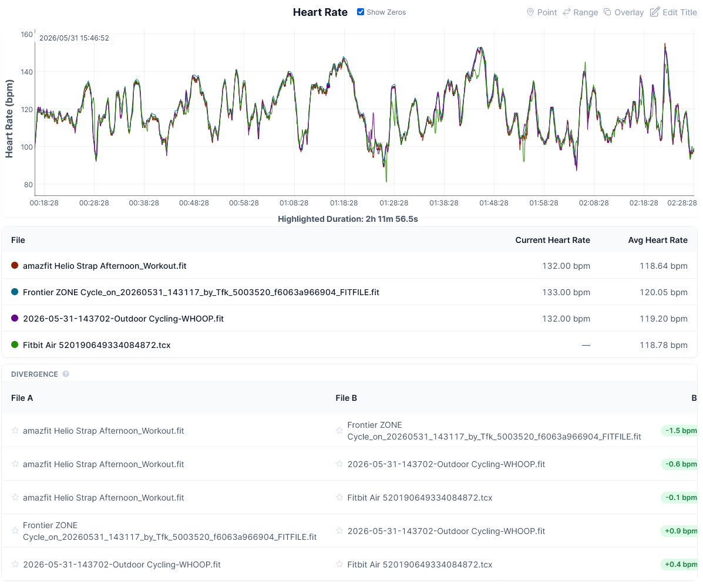This screenshot has height=588, width=703.
Task: Select the Fitbit Air tcx file row
Action: pyautogui.click(x=349, y=345)
